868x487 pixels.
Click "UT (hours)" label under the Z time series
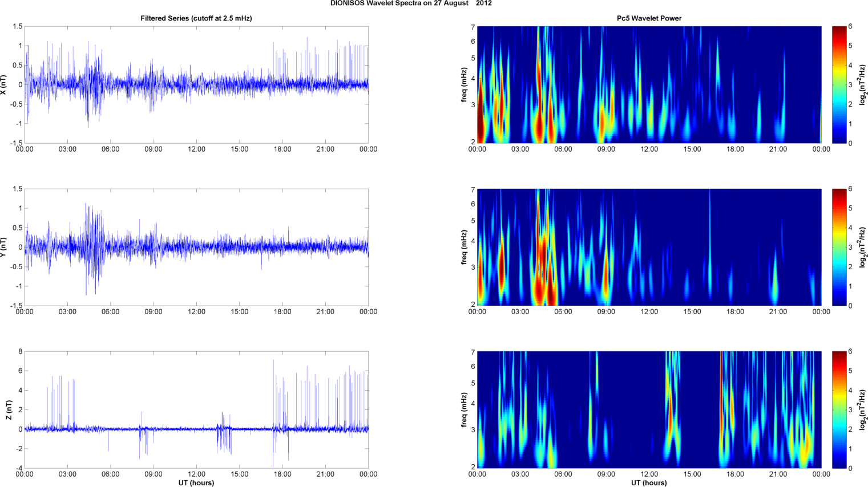pos(196,483)
